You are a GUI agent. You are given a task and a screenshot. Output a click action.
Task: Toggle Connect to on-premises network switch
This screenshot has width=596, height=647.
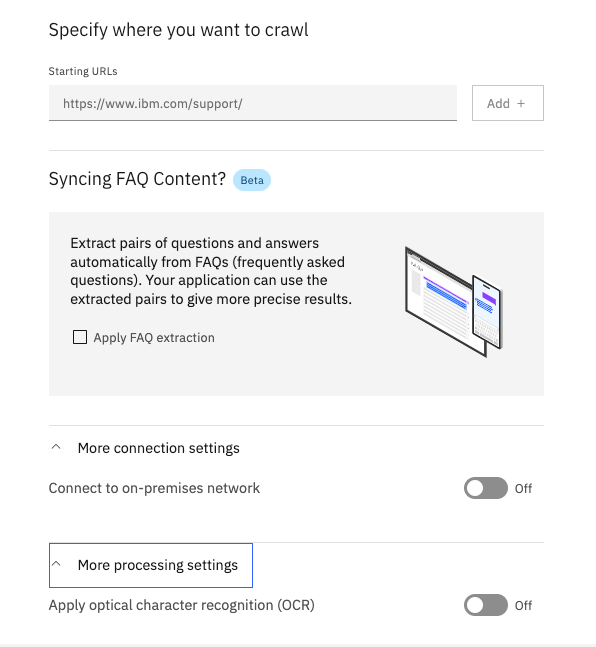coord(486,488)
